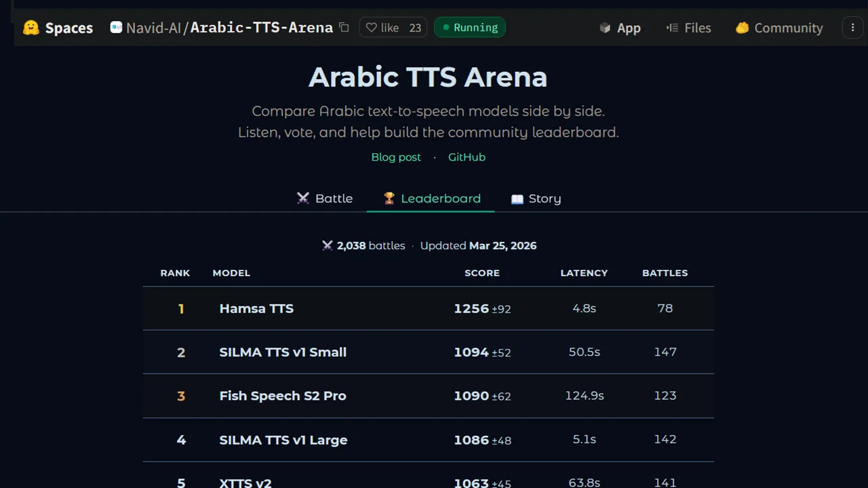Switch to the Battle tab
This screenshot has width=868, height=488.
(334, 198)
